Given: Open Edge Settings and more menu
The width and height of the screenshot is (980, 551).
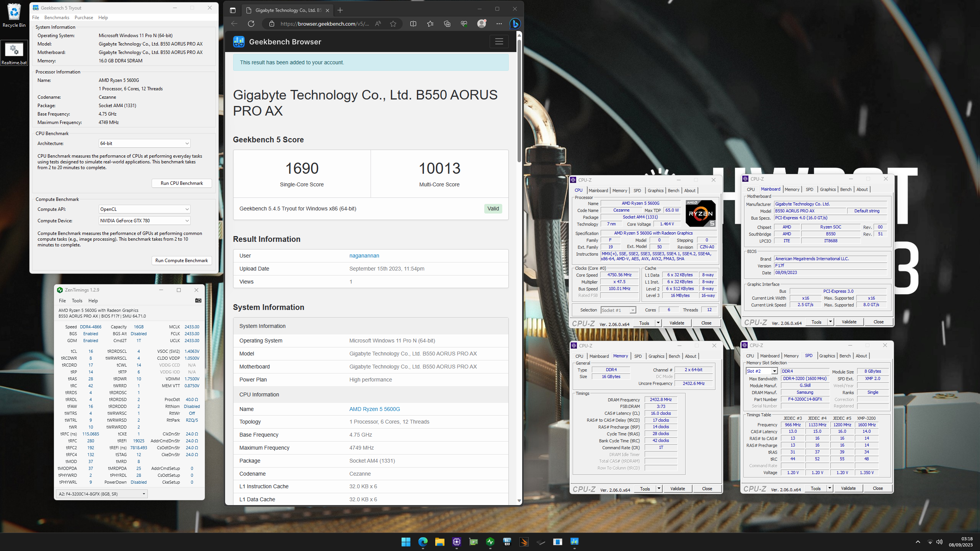Looking at the screenshot, I should coord(499,24).
